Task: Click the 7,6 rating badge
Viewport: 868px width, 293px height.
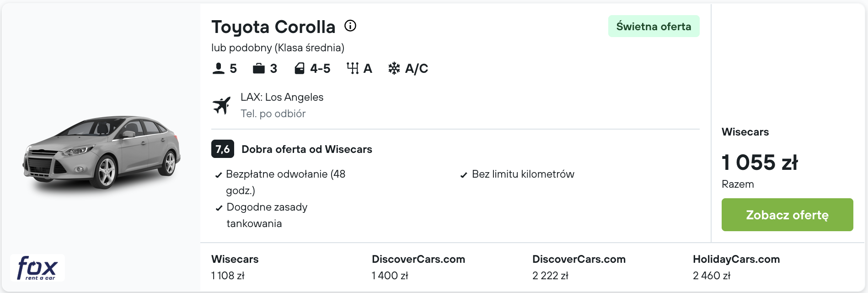Action: (x=223, y=149)
